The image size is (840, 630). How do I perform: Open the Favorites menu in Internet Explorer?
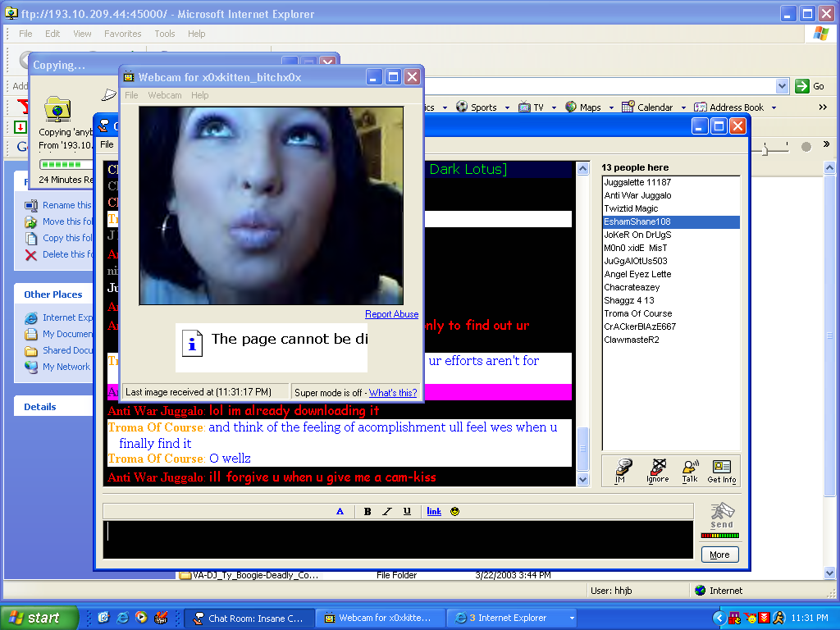pyautogui.click(x=122, y=34)
